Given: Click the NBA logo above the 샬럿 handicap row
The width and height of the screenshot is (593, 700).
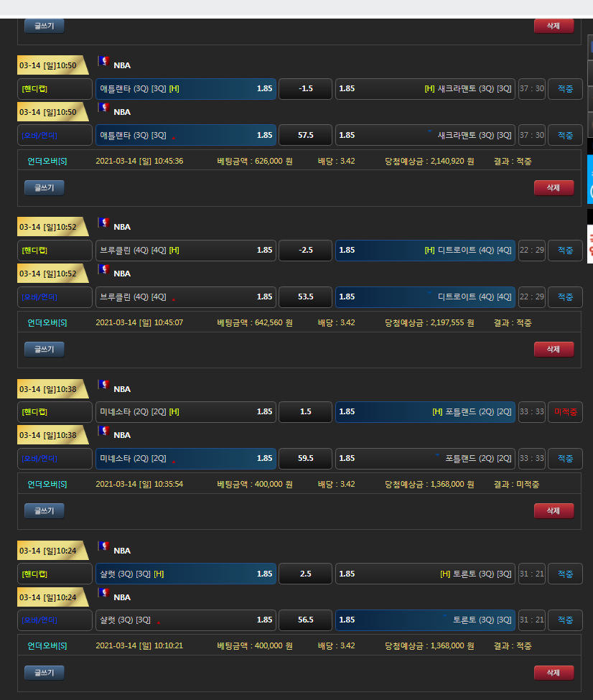Looking at the screenshot, I should click(104, 547).
